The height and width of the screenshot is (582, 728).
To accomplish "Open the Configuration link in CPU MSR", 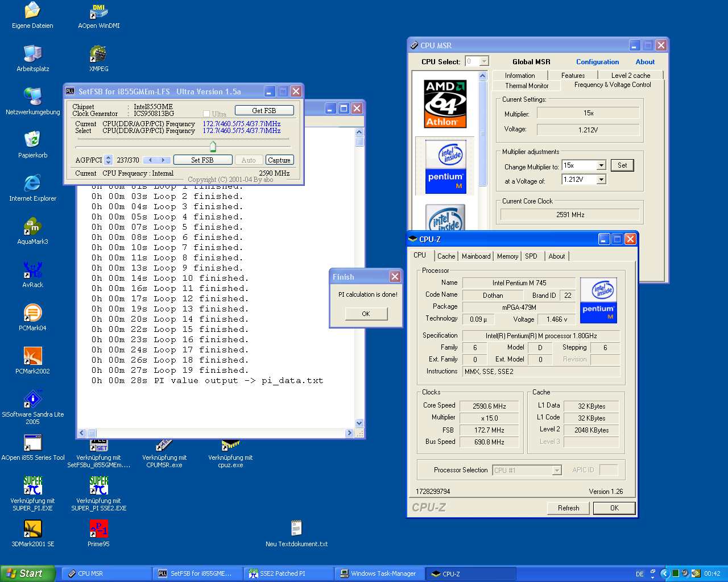I will coord(597,62).
